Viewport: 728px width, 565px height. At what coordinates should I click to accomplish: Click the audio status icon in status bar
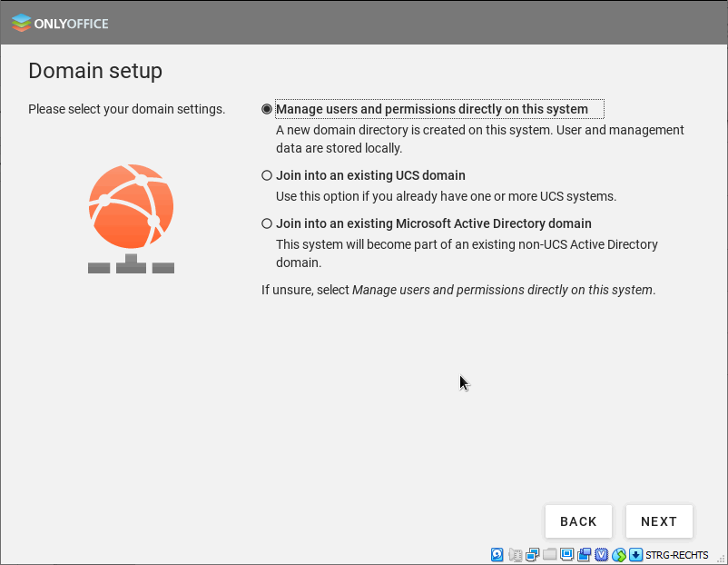pyautogui.click(x=516, y=555)
